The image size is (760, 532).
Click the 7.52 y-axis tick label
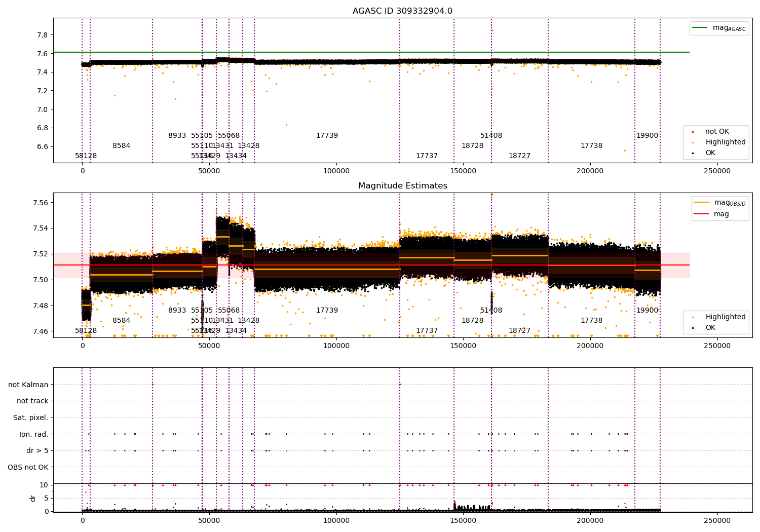coord(41,254)
